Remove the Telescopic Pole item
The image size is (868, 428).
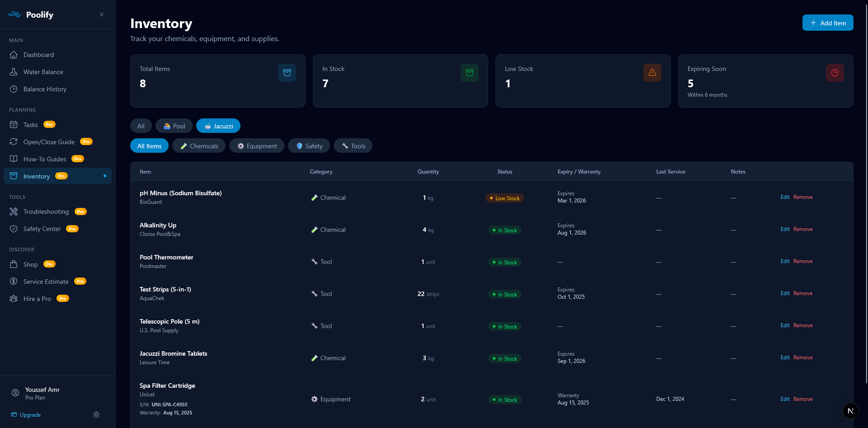(803, 325)
